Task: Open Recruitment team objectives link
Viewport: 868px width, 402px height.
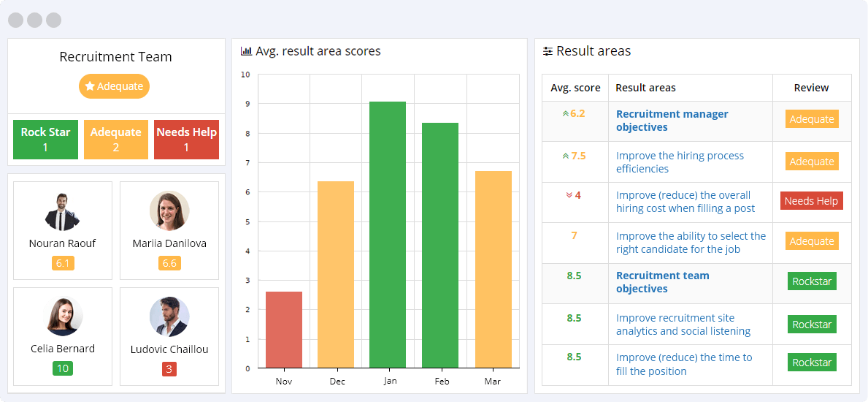Action: coord(663,282)
